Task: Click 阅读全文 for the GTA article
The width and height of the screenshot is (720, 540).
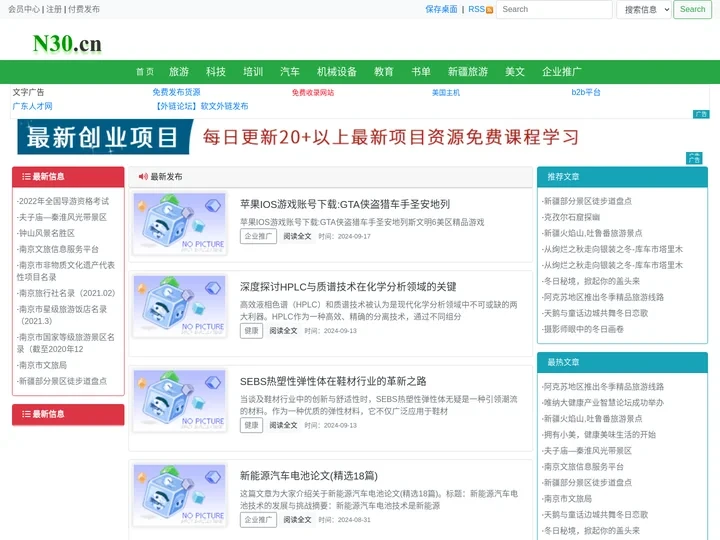Action: (297, 236)
